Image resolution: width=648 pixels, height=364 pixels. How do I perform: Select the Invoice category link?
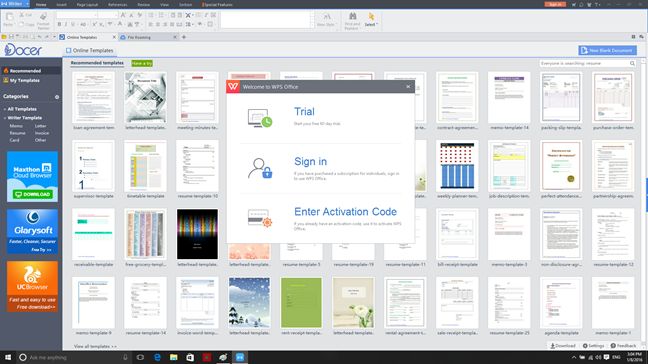pos(42,133)
